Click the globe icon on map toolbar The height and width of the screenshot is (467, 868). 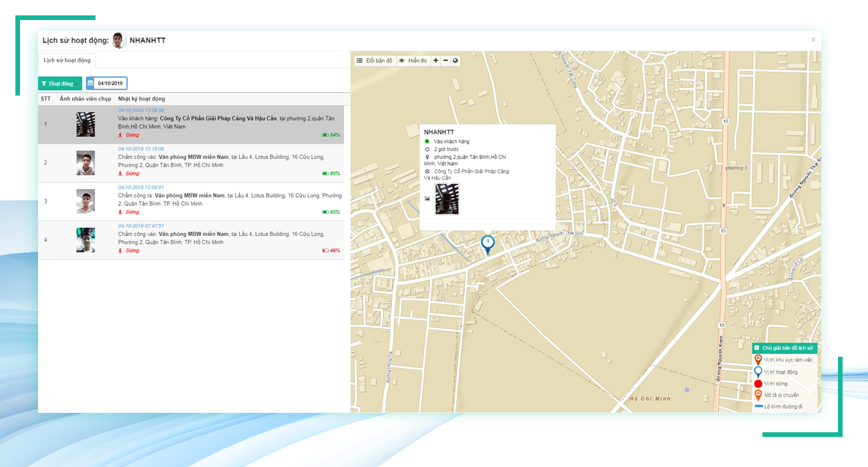(455, 60)
